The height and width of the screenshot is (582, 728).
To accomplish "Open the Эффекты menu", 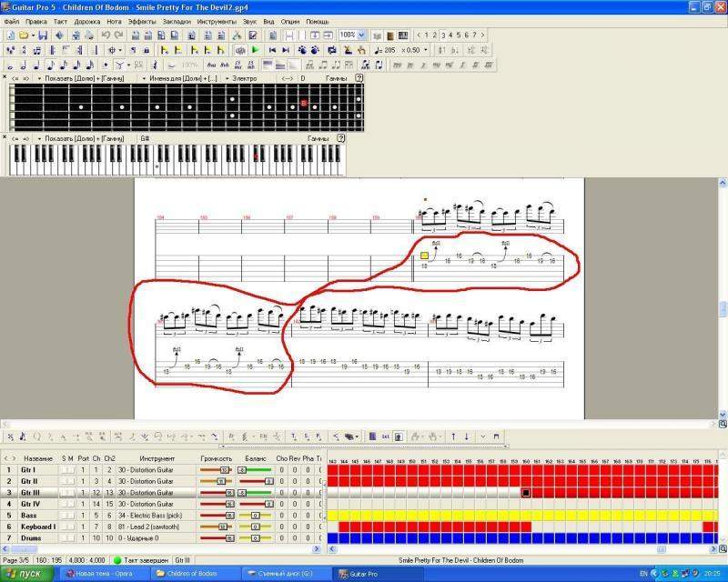I will [x=141, y=20].
